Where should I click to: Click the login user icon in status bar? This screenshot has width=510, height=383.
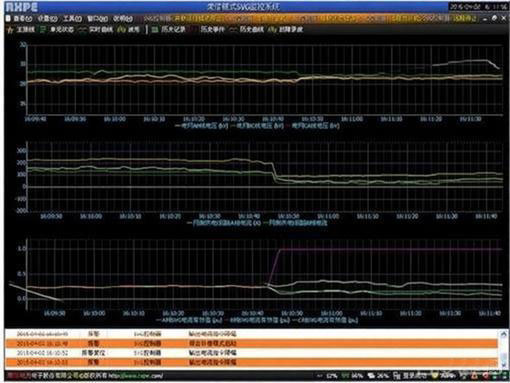397,376
